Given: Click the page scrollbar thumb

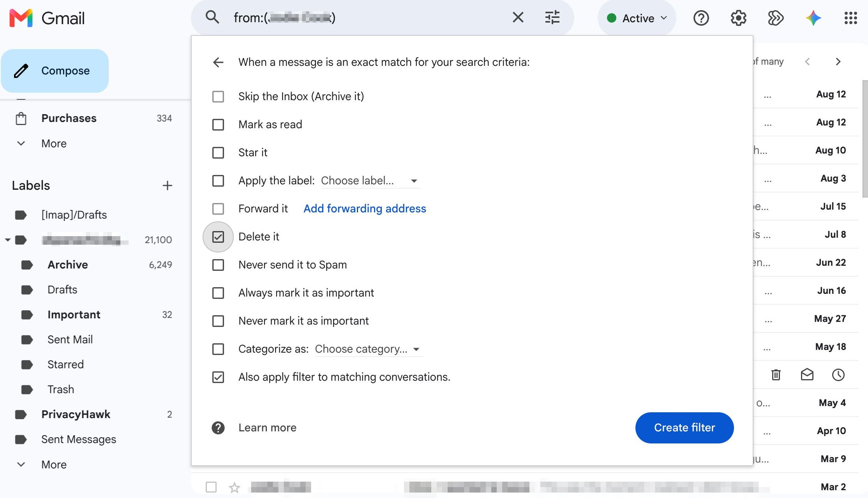Looking at the screenshot, I should click(x=865, y=139).
